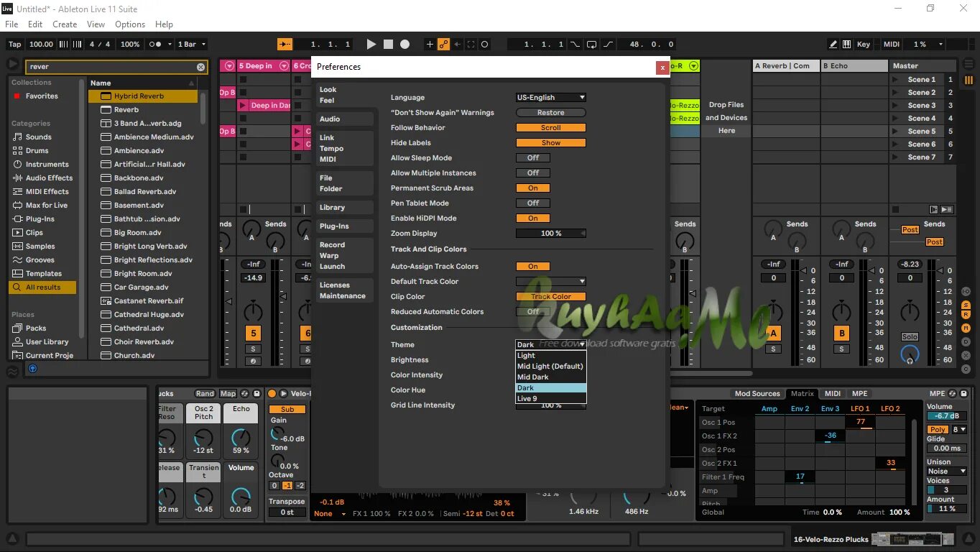Toggle the Sub oscillator button
The width and height of the screenshot is (980, 552).
coord(287,409)
